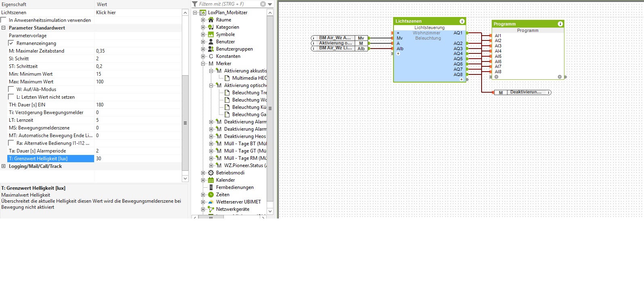Screen dimensions: 644x282
Task: Click the Zeiten clock icon
Action: (x=211, y=195)
